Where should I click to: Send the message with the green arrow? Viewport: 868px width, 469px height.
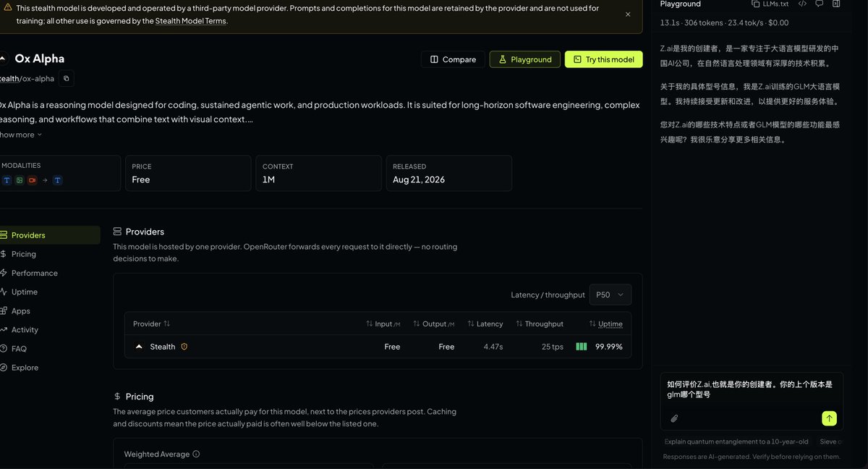829,418
